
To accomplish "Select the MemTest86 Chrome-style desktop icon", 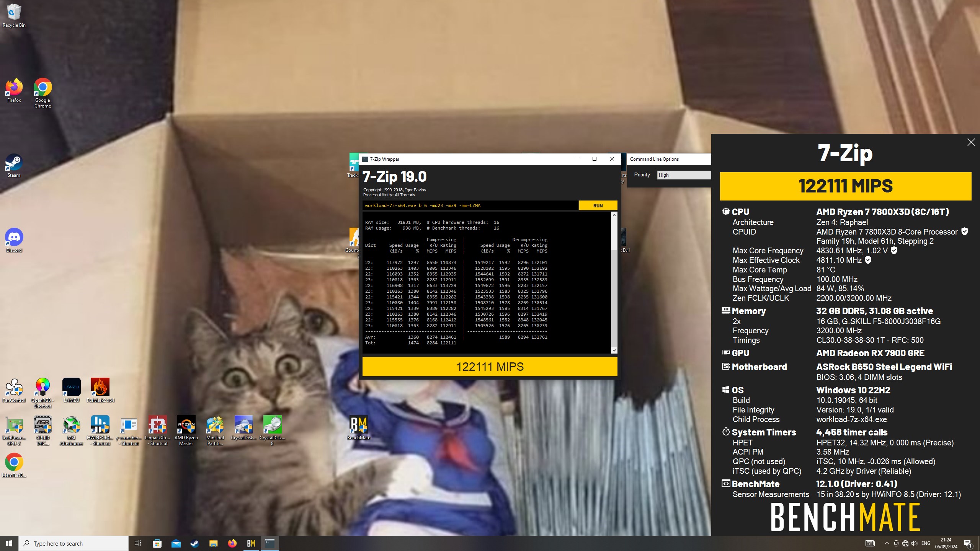I will (14, 465).
